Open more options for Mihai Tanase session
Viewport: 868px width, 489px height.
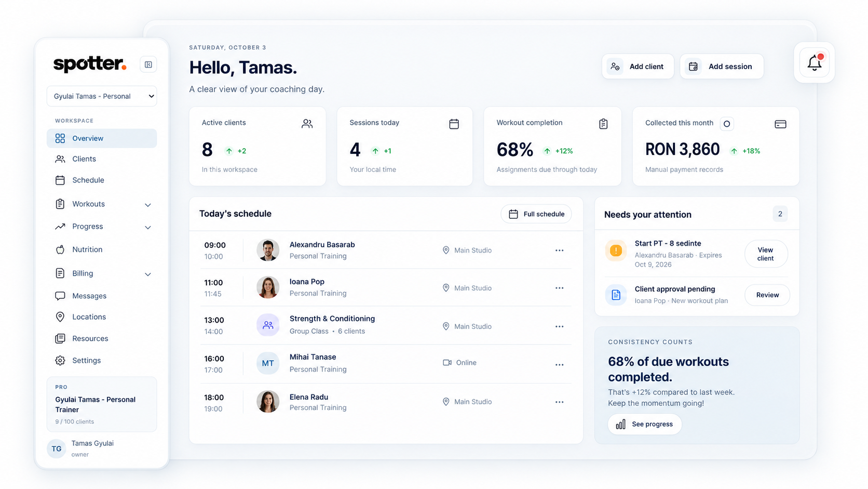coord(559,365)
